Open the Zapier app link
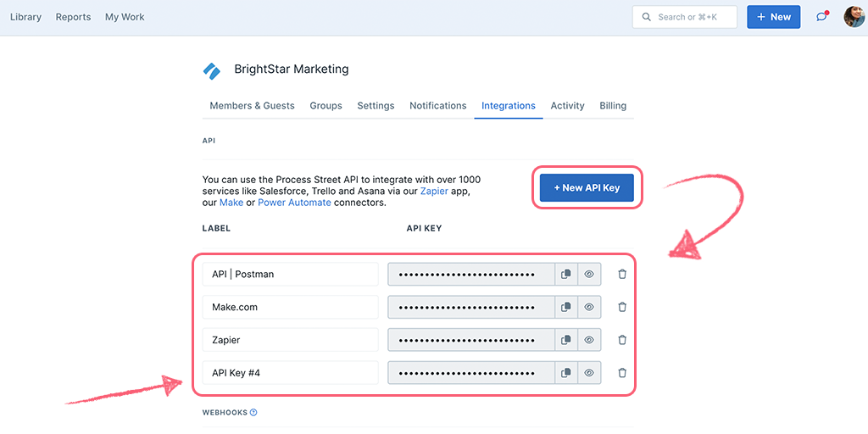This screenshot has width=868, height=434. 433,191
